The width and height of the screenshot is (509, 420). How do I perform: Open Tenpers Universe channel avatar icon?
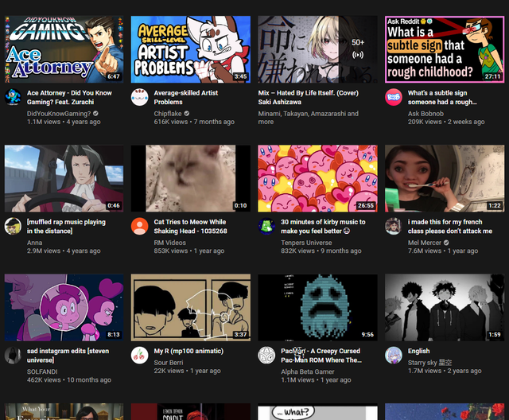pos(266,226)
